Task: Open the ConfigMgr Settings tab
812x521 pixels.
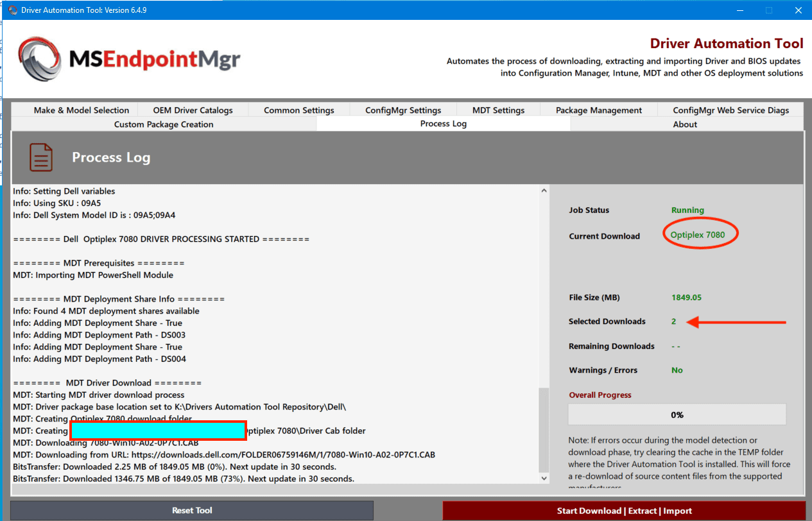Action: tap(402, 110)
